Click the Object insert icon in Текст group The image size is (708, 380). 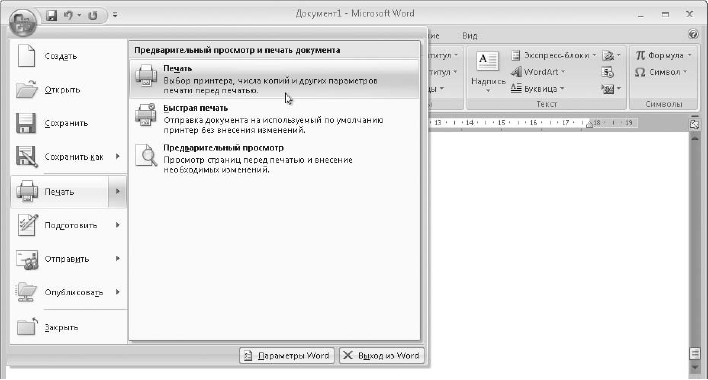coord(611,89)
